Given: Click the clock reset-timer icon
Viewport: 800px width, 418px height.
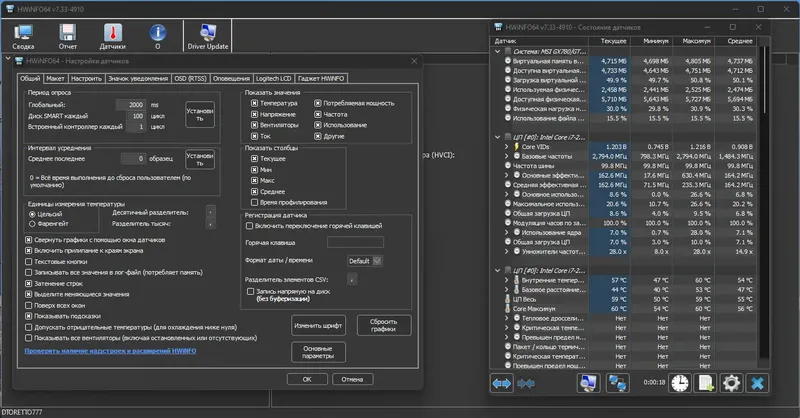Looking at the screenshot, I should (x=680, y=383).
